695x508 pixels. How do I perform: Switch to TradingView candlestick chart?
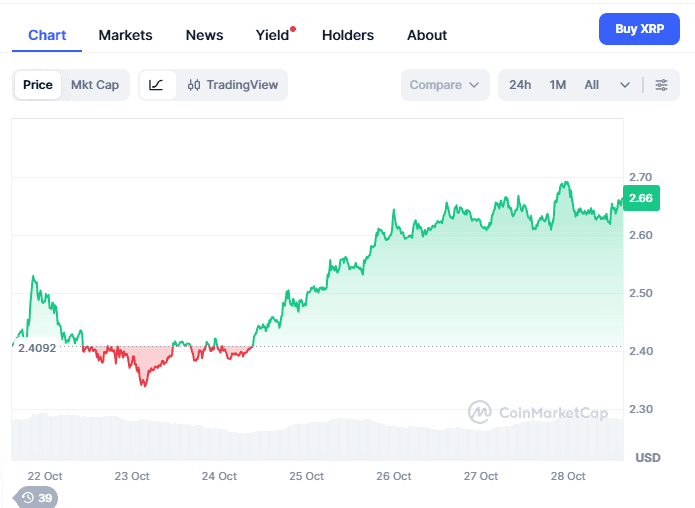(233, 85)
